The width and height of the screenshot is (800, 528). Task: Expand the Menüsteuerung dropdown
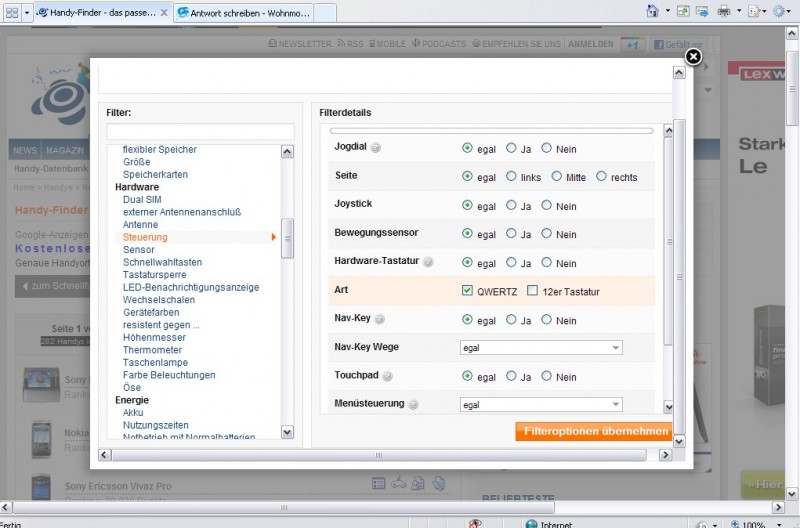tap(540, 405)
